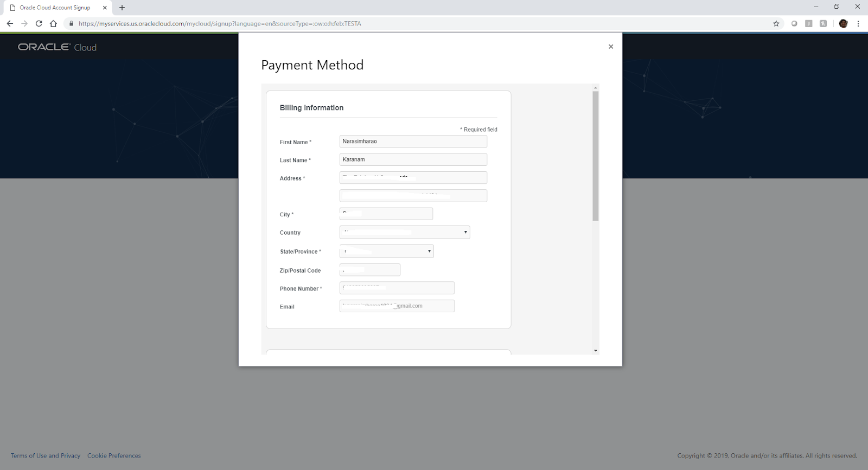Screen dimensions: 868x470
Task: Click the Phone Number field
Action: 397,288
